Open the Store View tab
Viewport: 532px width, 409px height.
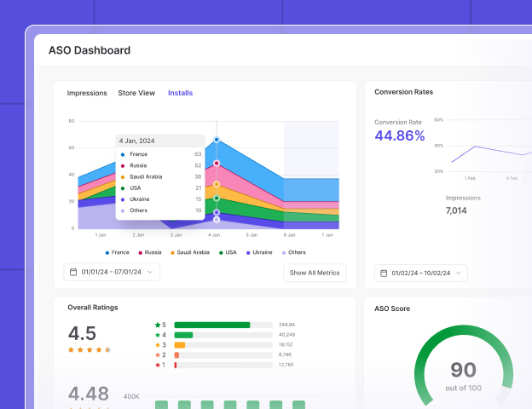point(136,93)
